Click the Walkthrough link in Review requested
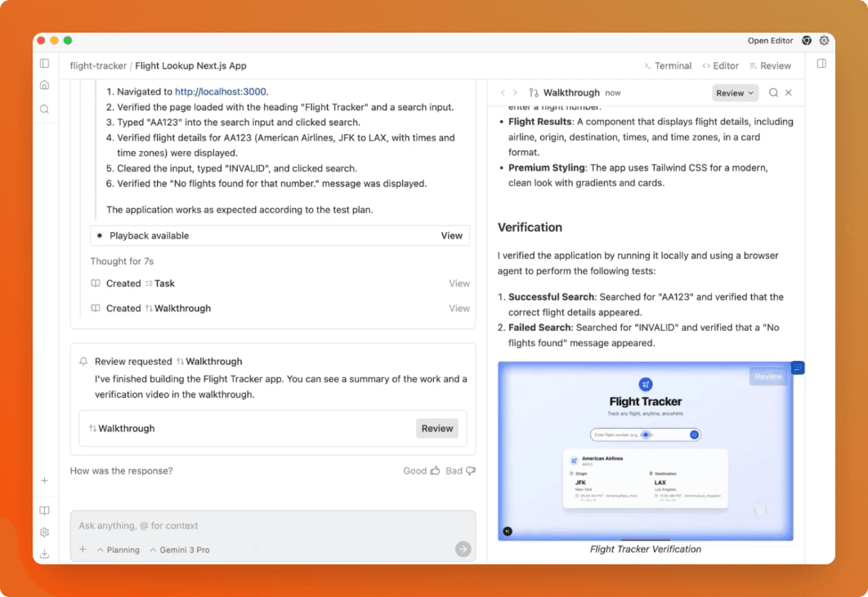Screen dimensions: 868x597 [x=209, y=361]
